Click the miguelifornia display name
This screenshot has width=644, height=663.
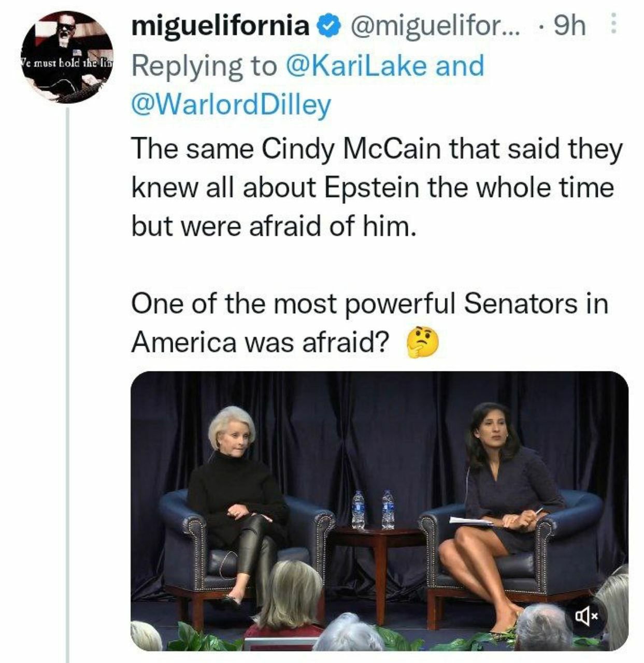(221, 25)
